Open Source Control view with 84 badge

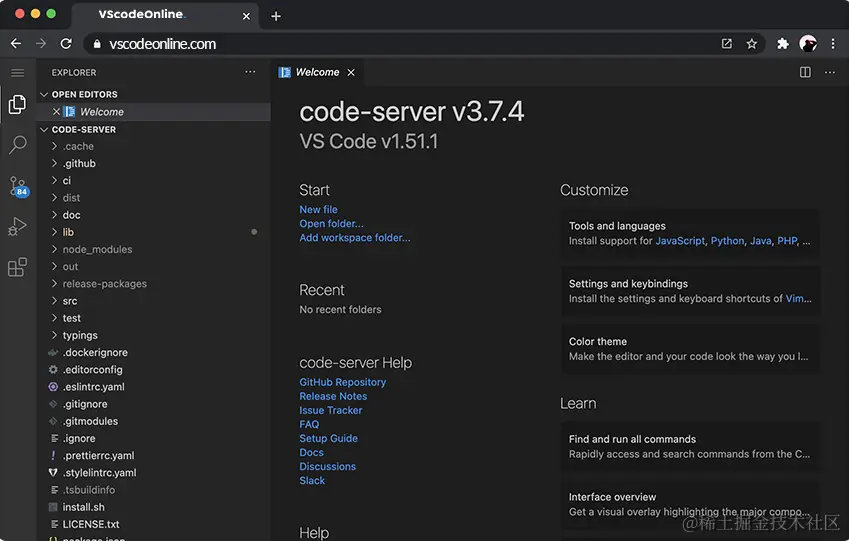(x=18, y=186)
